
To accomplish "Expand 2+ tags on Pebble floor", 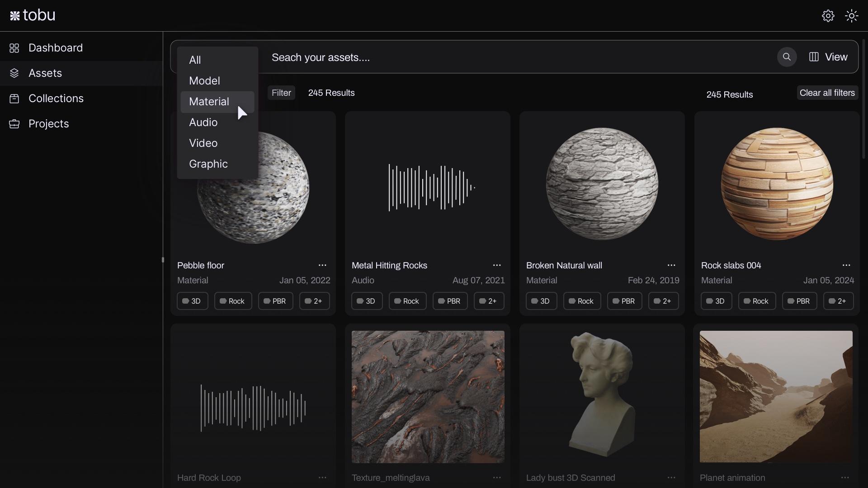I will [x=314, y=301].
